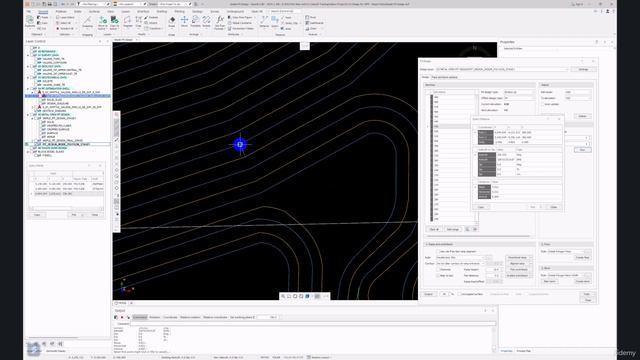The width and height of the screenshot is (640, 360).
Task: Toggle the Invert checkbox in Pit Design
Action: coord(543,104)
